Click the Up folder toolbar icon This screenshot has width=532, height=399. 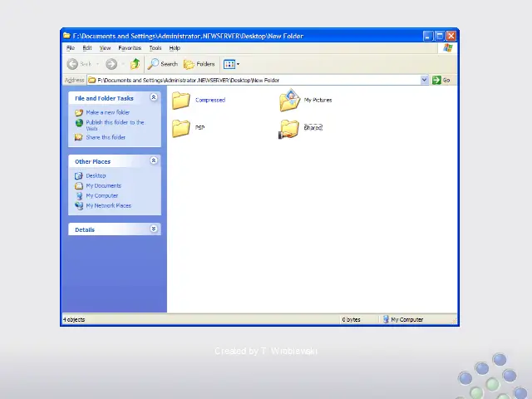135,64
